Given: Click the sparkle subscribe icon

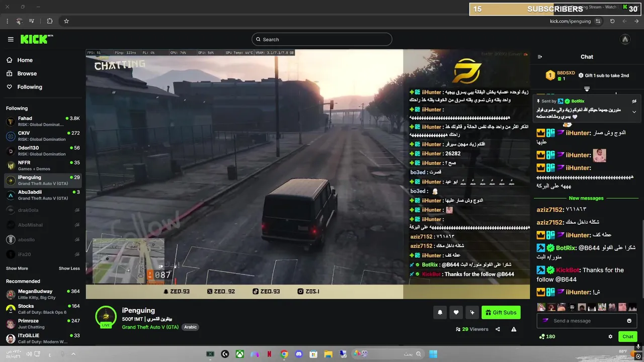Looking at the screenshot, I should [472, 312].
